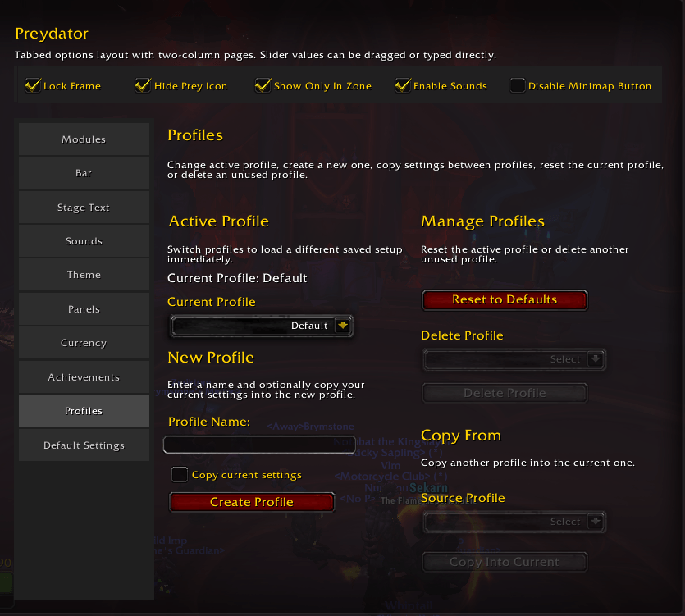Viewport: 685px width, 616px height.
Task: Click the Copy From heading
Action: click(461, 436)
